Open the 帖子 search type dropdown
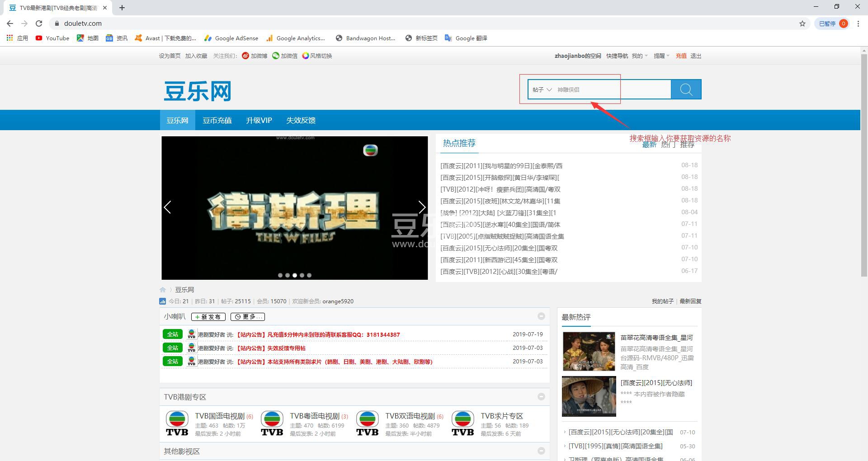 click(542, 90)
